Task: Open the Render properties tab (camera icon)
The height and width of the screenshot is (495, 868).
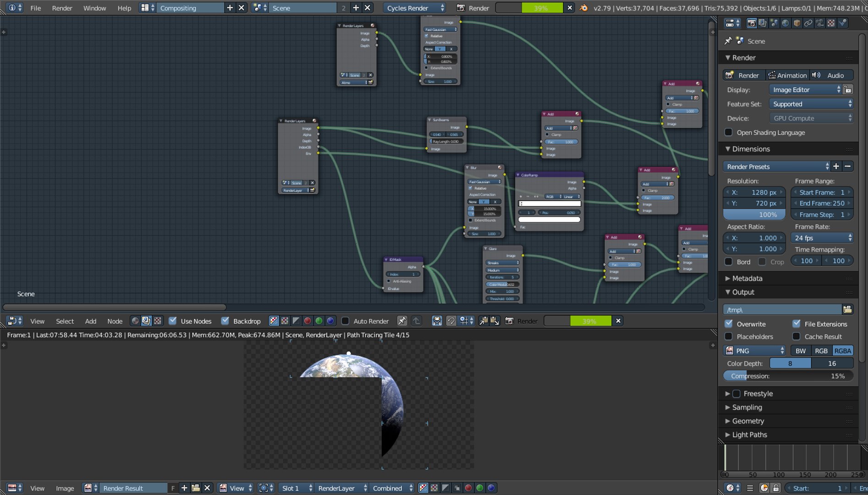Action: [x=752, y=23]
